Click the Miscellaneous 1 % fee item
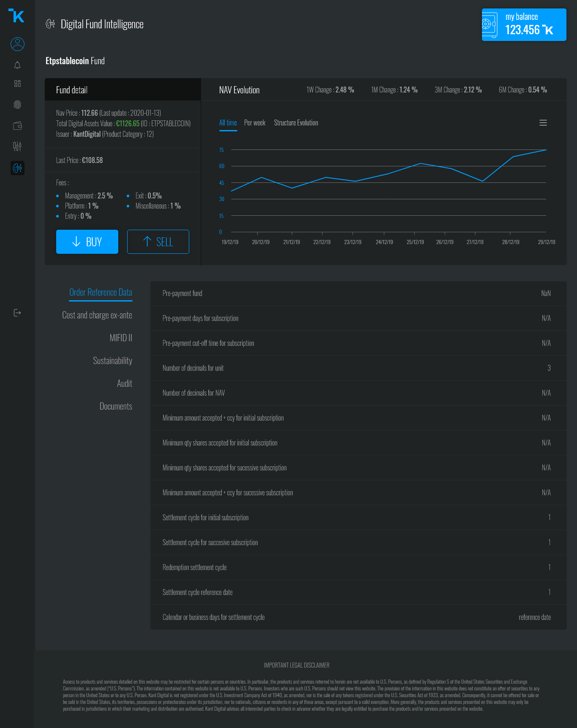The height and width of the screenshot is (728, 577). click(x=158, y=206)
